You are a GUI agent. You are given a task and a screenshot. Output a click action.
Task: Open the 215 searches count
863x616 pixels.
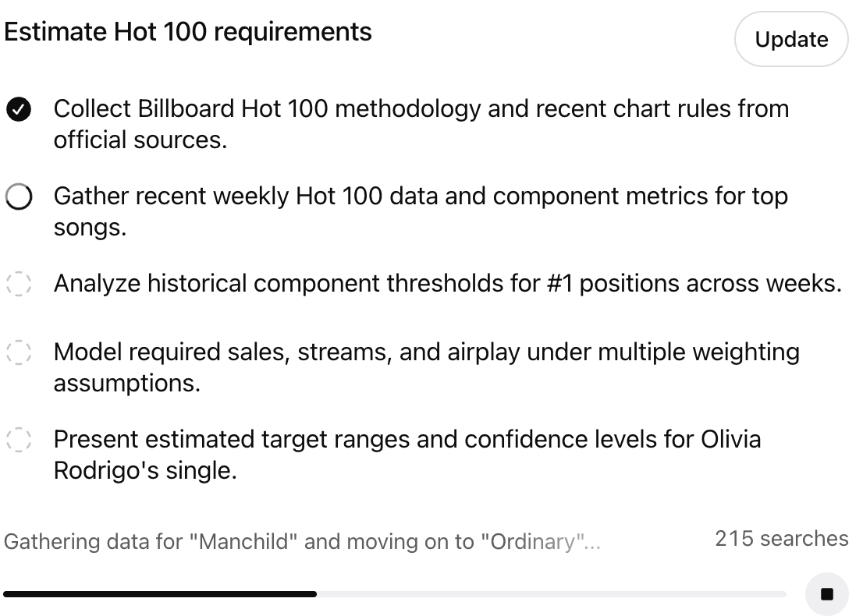pyautogui.click(x=782, y=539)
